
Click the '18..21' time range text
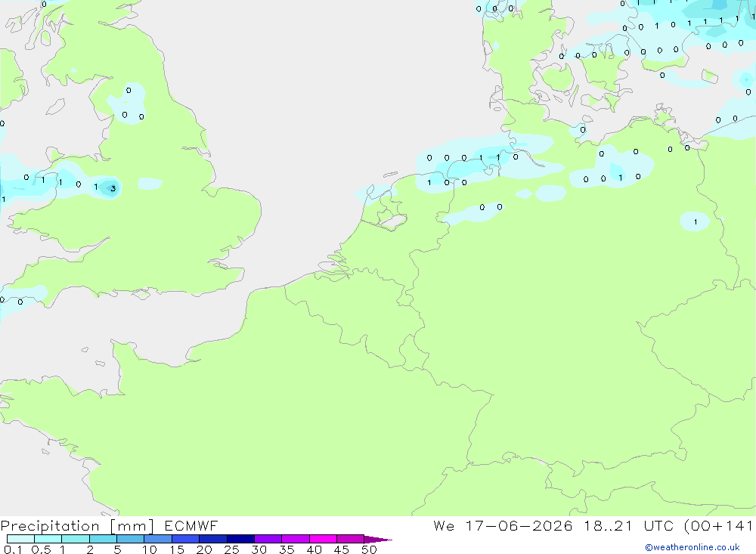(x=608, y=526)
